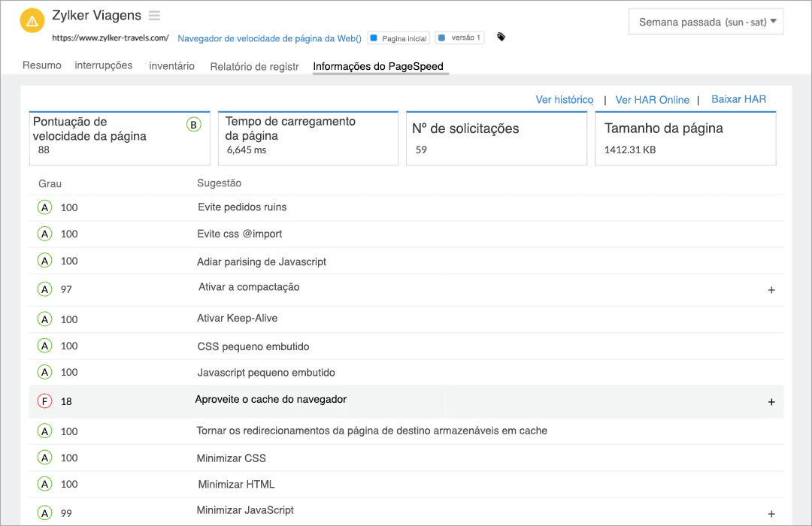Screen dimensions: 812x526
Task: Click the A grade icon beside Minimizar HTML
Action: point(44,484)
